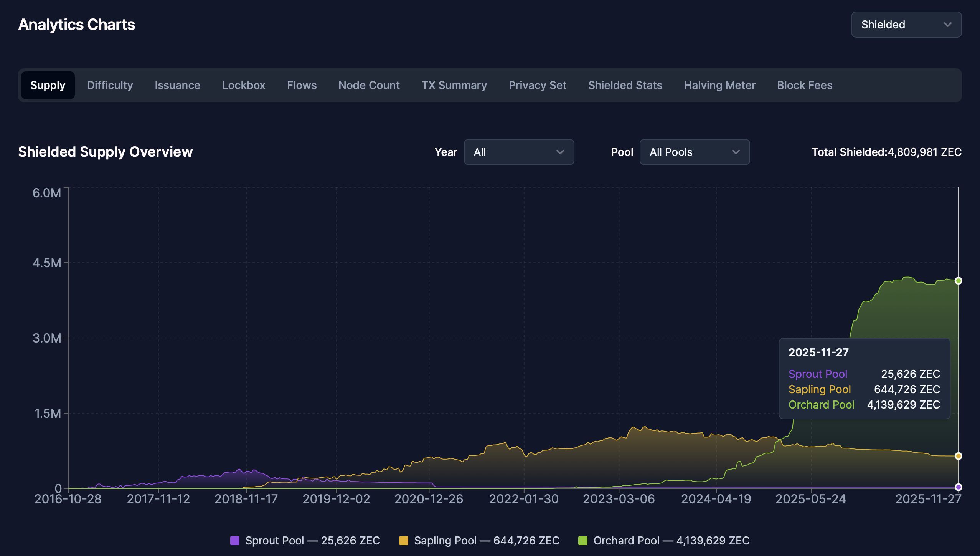Open the Issuance tab
The image size is (980, 556).
pos(177,85)
